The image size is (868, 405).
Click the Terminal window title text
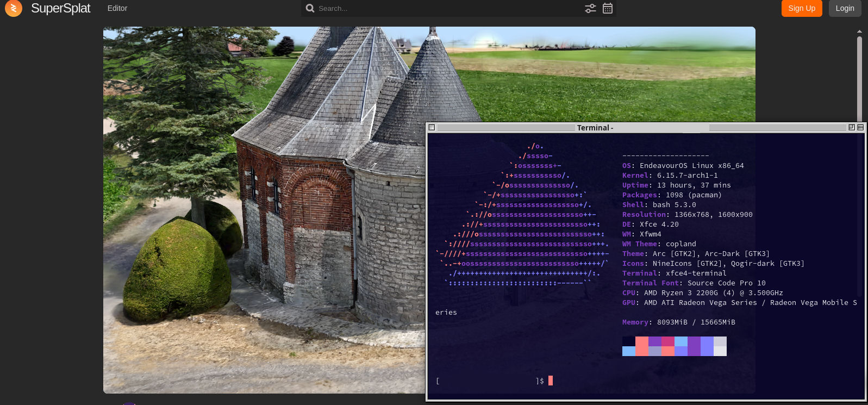[x=595, y=128]
